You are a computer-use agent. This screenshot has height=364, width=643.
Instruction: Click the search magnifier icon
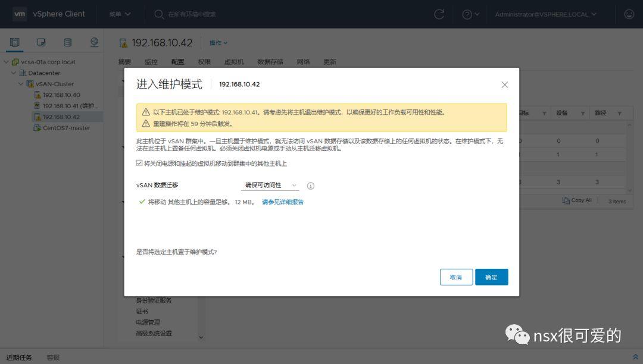[x=159, y=14]
